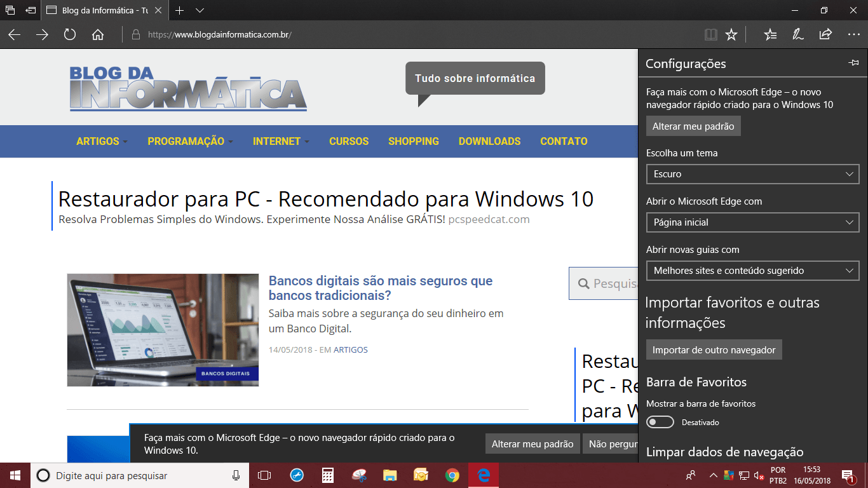Click the Microsoft Edge taskbar icon
The height and width of the screenshot is (488, 868).
point(484,475)
